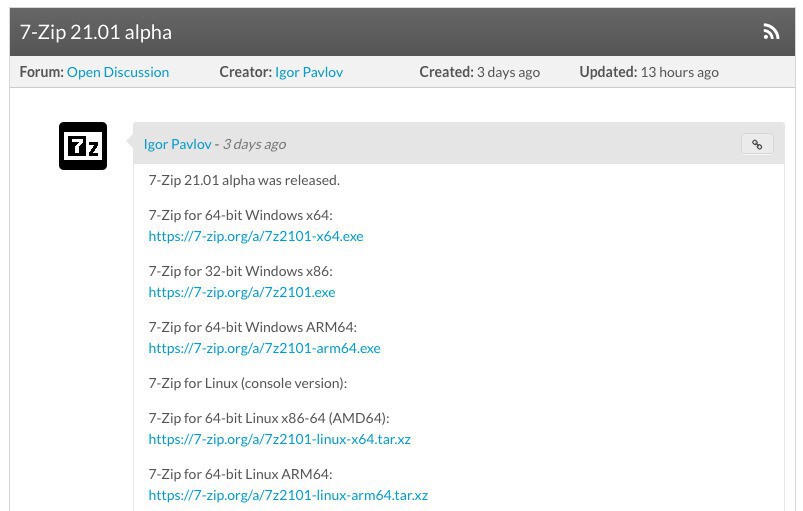This screenshot has width=803, height=511.
Task: Click the 7z avatar logo
Action: tap(83, 146)
